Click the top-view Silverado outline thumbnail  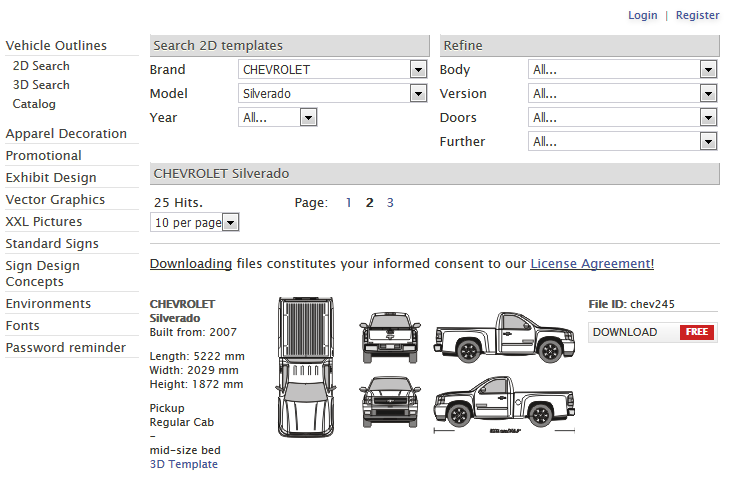[x=306, y=367]
